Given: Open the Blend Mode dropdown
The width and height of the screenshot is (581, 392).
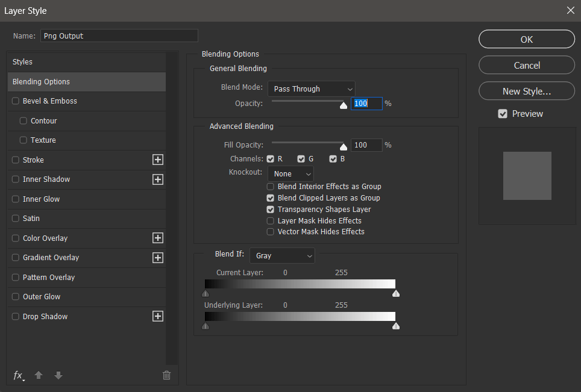Looking at the screenshot, I should 311,89.
